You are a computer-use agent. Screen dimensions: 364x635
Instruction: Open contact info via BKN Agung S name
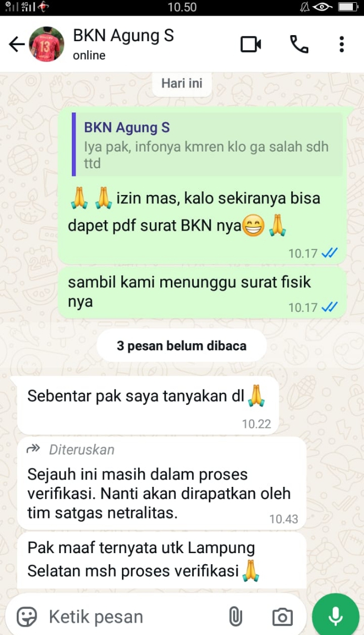click(124, 36)
